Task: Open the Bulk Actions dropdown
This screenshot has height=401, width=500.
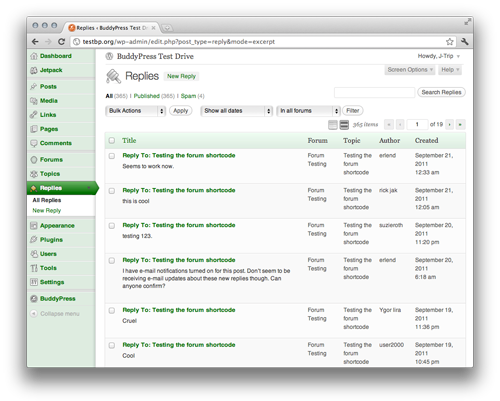Action: [x=136, y=111]
